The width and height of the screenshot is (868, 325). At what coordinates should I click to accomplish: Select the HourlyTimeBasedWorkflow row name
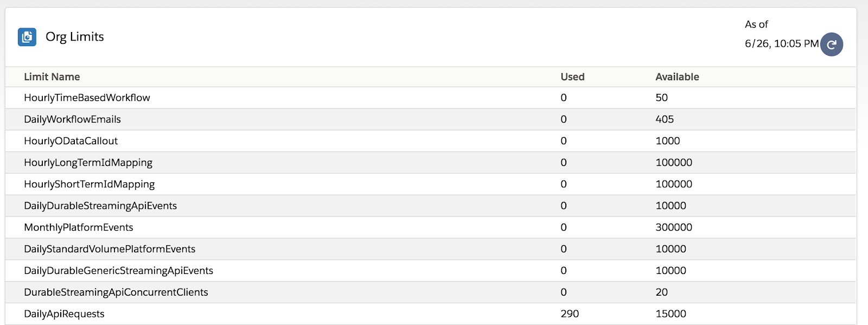(x=87, y=98)
